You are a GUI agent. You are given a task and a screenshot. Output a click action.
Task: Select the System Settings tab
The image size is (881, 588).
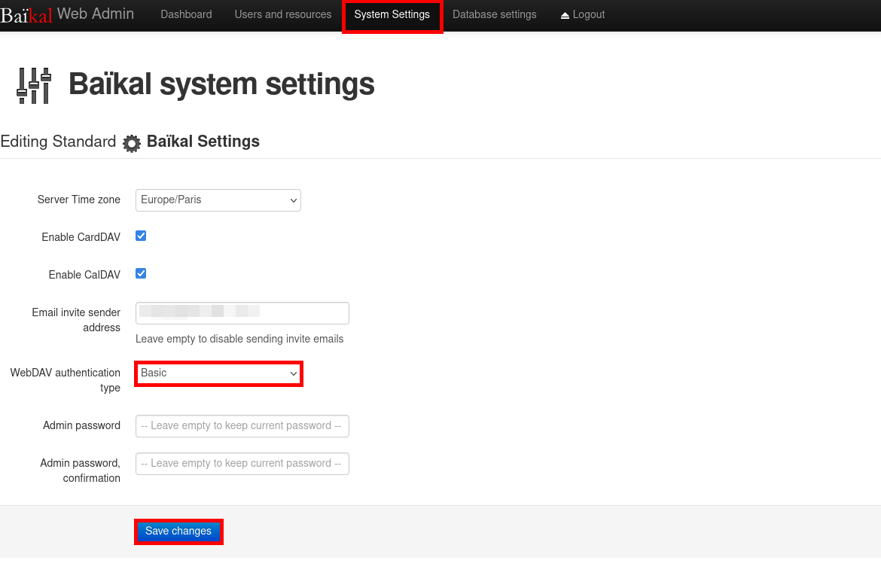coord(392,14)
